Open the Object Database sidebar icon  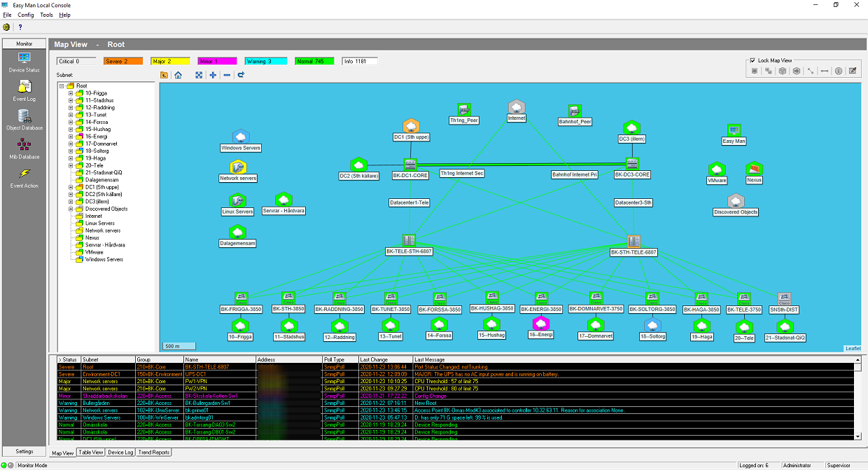click(24, 120)
